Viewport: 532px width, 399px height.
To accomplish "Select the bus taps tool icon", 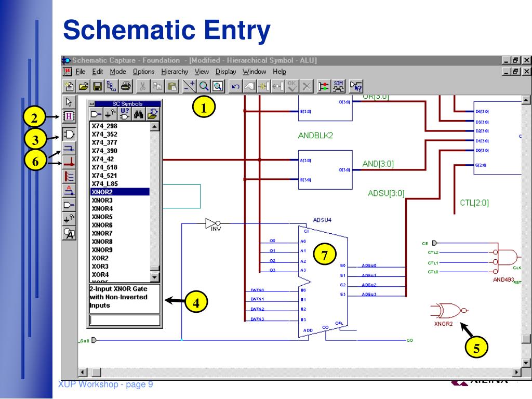I will pyautogui.click(x=69, y=177).
